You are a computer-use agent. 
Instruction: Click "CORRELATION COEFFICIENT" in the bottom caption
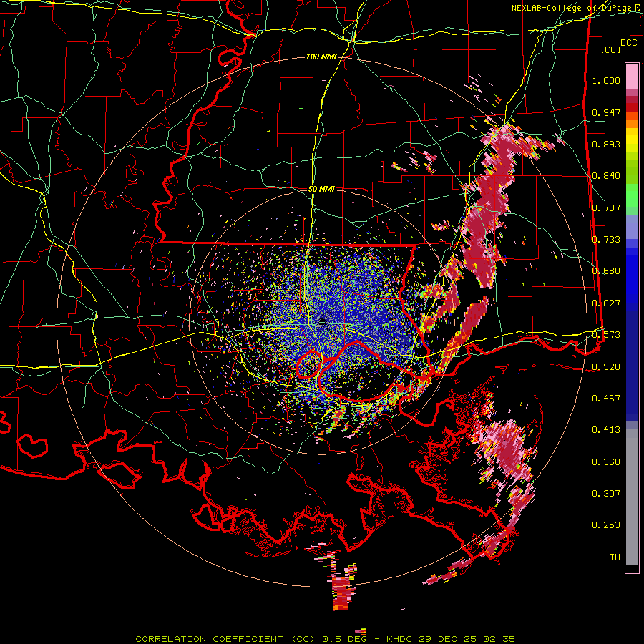click(209, 639)
